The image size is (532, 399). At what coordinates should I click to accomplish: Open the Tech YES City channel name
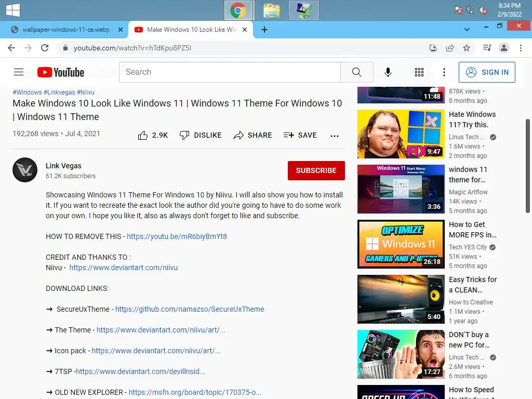[468, 247]
